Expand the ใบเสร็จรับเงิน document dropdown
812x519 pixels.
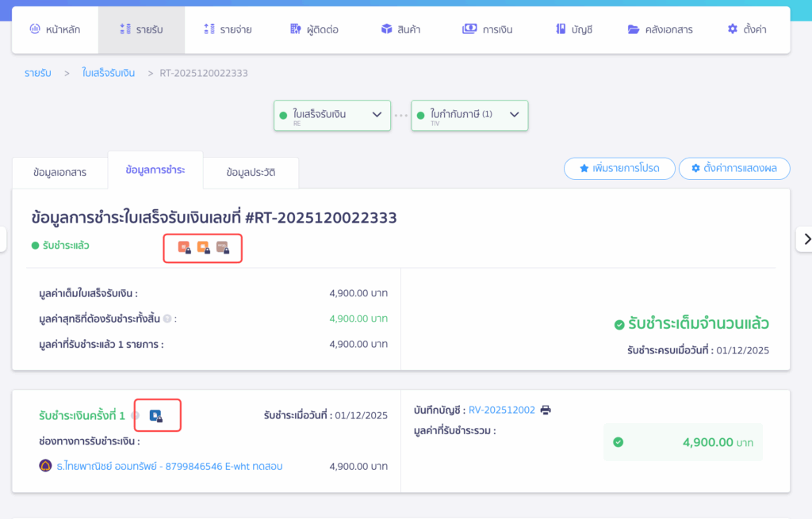pyautogui.click(x=379, y=115)
